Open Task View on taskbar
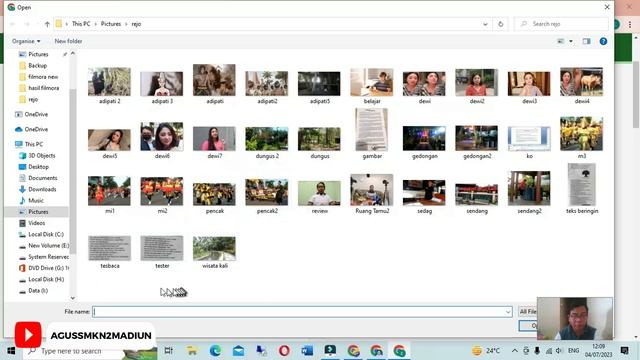 click(x=168, y=351)
